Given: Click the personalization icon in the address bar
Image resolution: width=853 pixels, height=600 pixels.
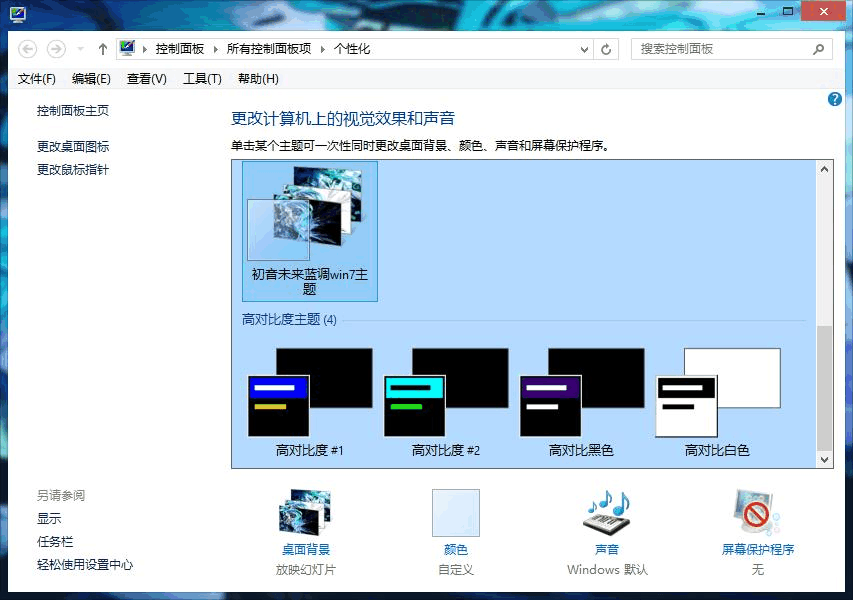Looking at the screenshot, I should 128,47.
